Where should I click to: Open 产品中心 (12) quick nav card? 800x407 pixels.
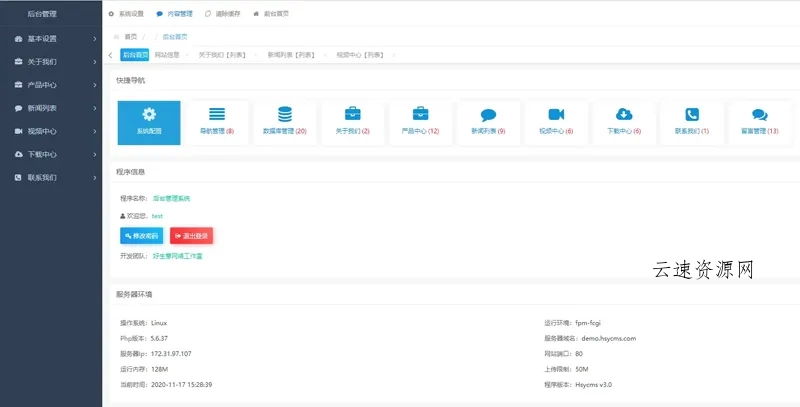pyautogui.click(x=420, y=123)
